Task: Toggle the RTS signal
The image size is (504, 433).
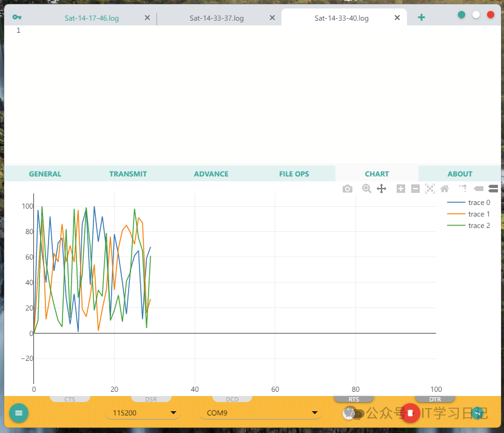Action: tap(354, 399)
